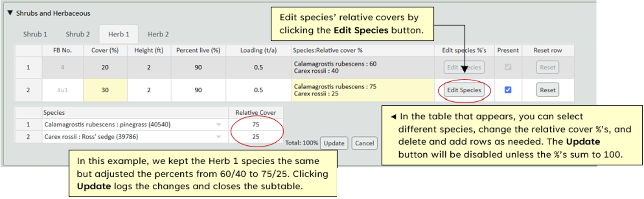Click the Relative Cover field showing 75
The width and height of the screenshot is (644, 199).
click(255, 125)
